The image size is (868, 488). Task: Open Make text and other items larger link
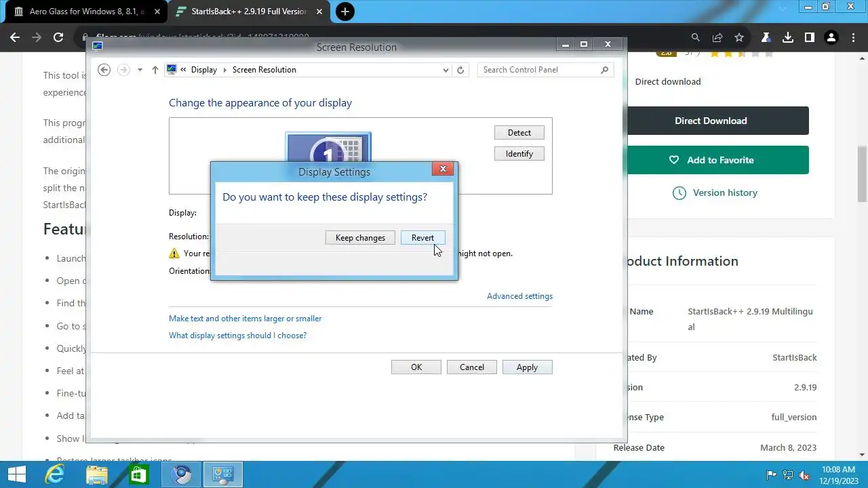[x=245, y=319]
